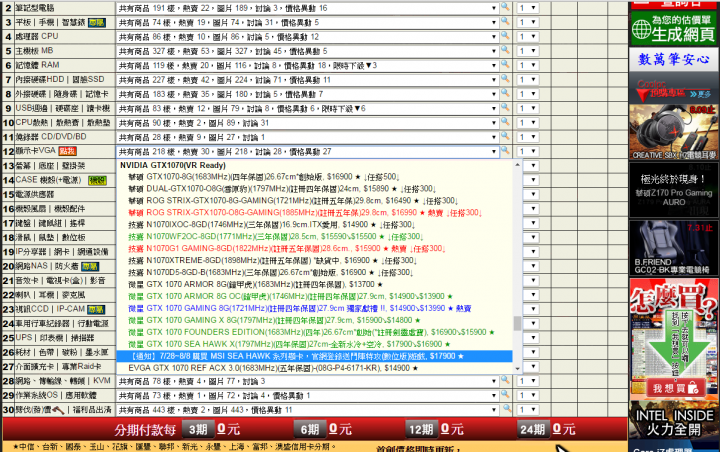Click the 顯示卡VGA category label
Viewport: 720px width, 452px height.
click(35, 151)
